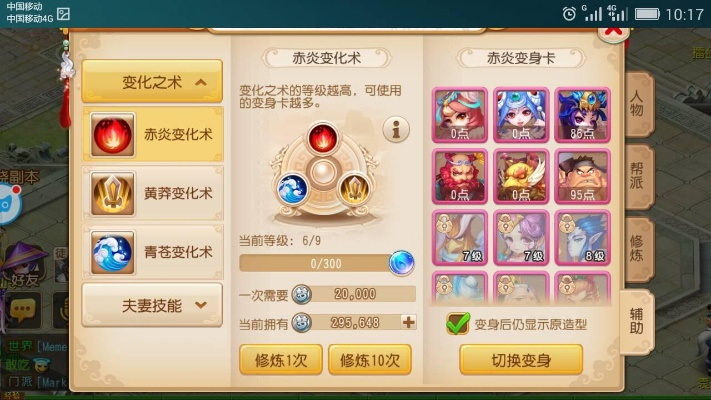
Task: Click the 切换变身 button
Action: click(x=521, y=360)
